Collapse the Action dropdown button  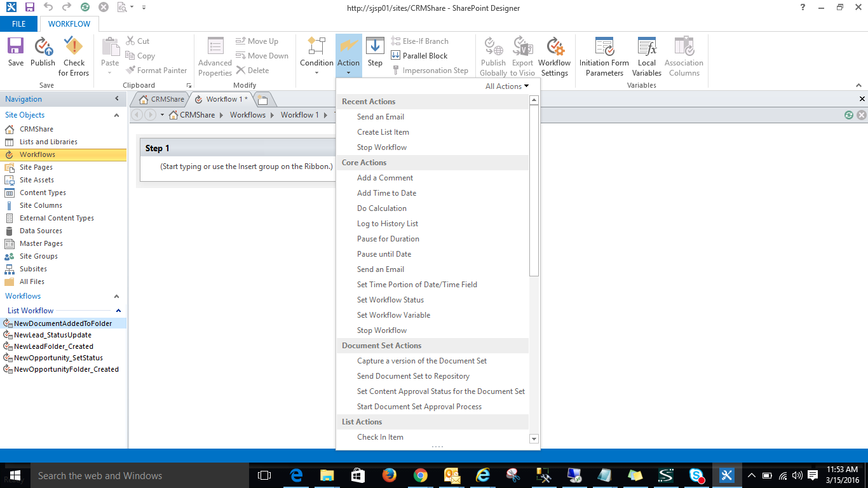click(348, 56)
